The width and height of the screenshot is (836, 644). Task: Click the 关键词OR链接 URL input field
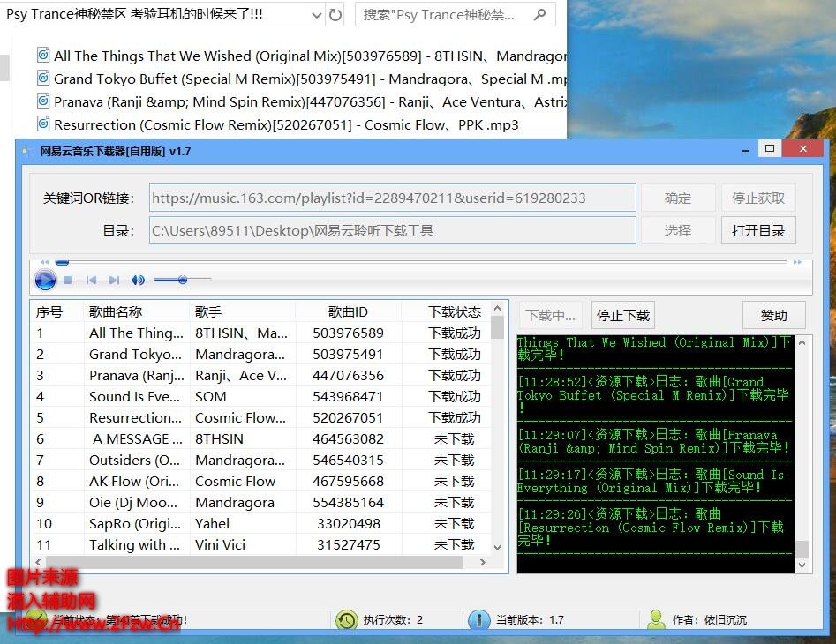(x=393, y=198)
